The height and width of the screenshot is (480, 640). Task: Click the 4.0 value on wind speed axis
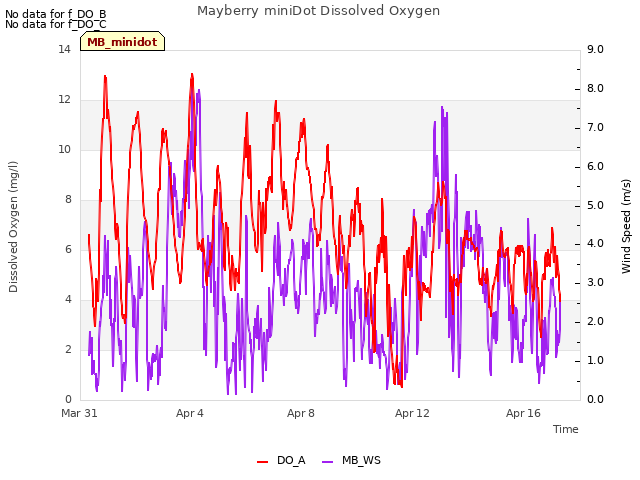pyautogui.click(x=596, y=244)
